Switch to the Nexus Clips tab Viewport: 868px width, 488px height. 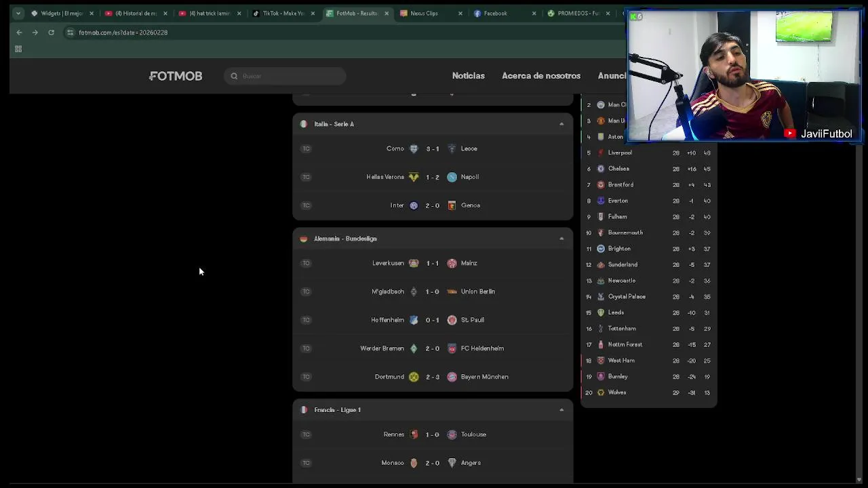[x=430, y=13]
